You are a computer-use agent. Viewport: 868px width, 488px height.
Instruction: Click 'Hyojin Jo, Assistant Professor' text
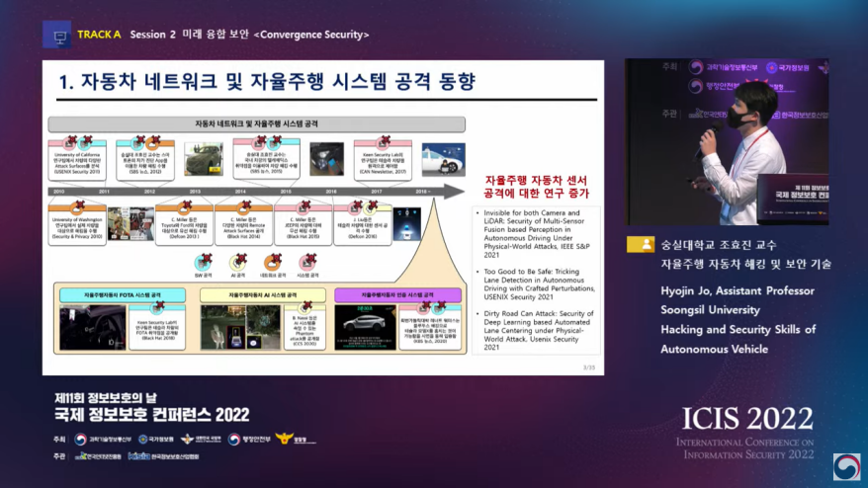[x=738, y=290]
